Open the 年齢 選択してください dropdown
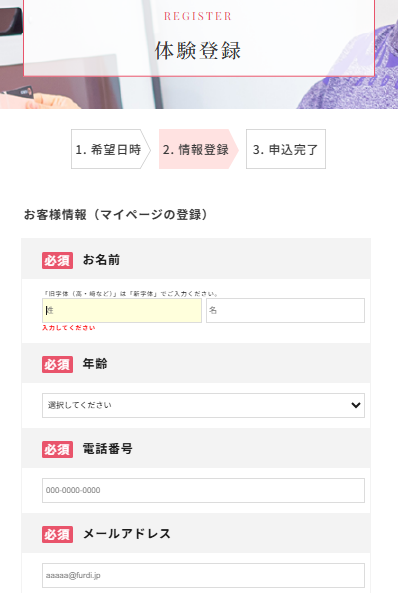Image resolution: width=398 pixels, height=593 pixels. pos(203,405)
